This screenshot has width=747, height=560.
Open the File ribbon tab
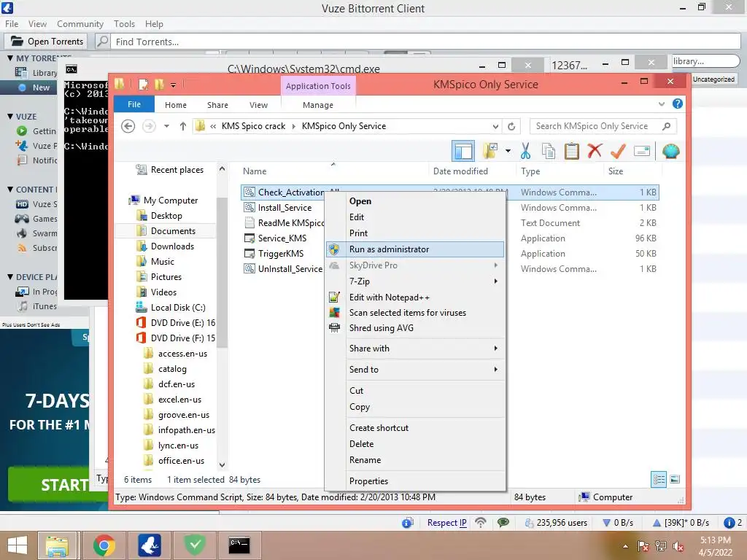(134, 104)
